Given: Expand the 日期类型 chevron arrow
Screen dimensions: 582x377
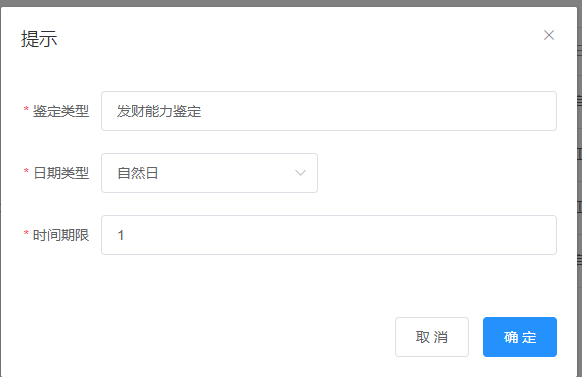Looking at the screenshot, I should pyautogui.click(x=300, y=173).
